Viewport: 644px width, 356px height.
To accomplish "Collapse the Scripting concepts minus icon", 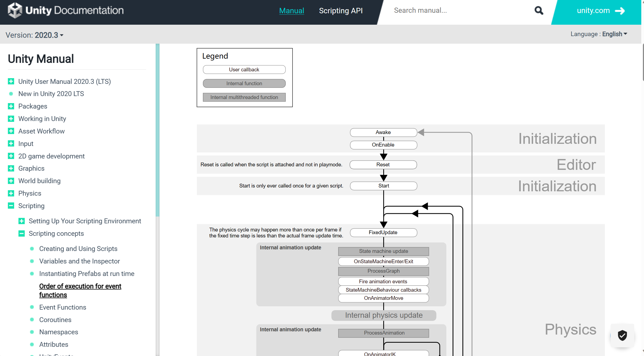I will pos(21,234).
